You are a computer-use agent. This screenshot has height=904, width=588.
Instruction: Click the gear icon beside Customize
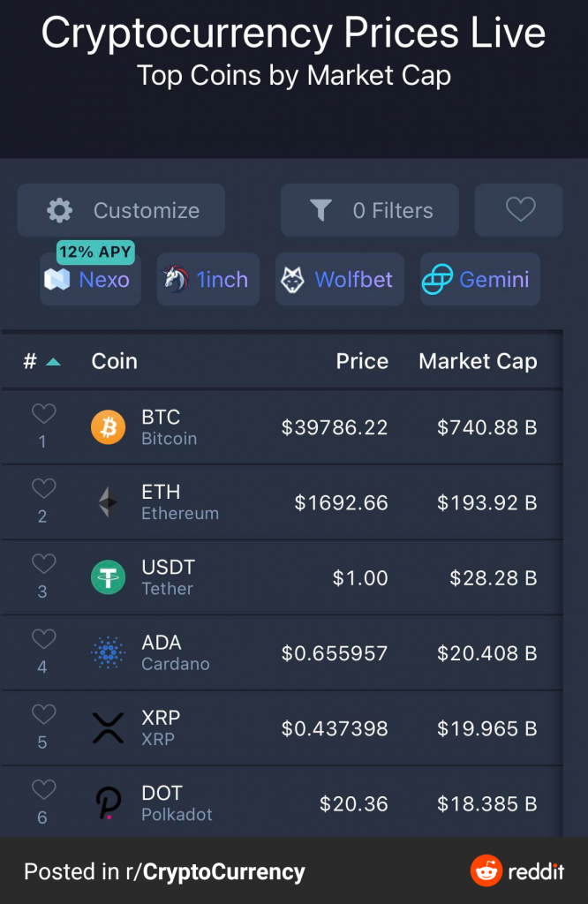[x=59, y=210]
